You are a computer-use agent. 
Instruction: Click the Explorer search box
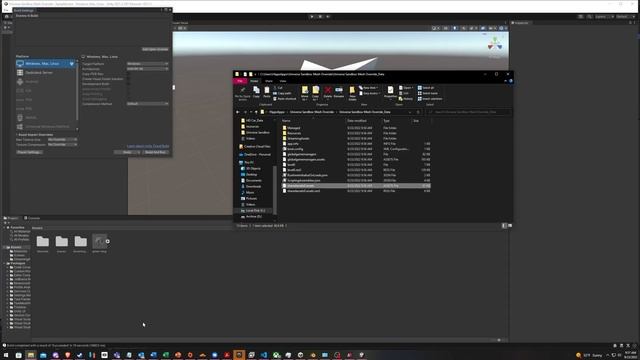point(469,112)
